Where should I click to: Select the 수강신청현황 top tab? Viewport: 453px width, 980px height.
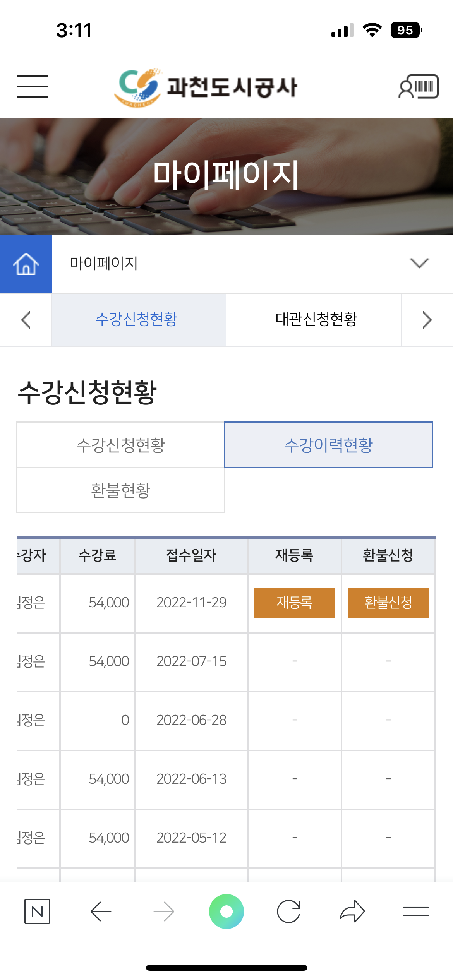[x=136, y=319]
